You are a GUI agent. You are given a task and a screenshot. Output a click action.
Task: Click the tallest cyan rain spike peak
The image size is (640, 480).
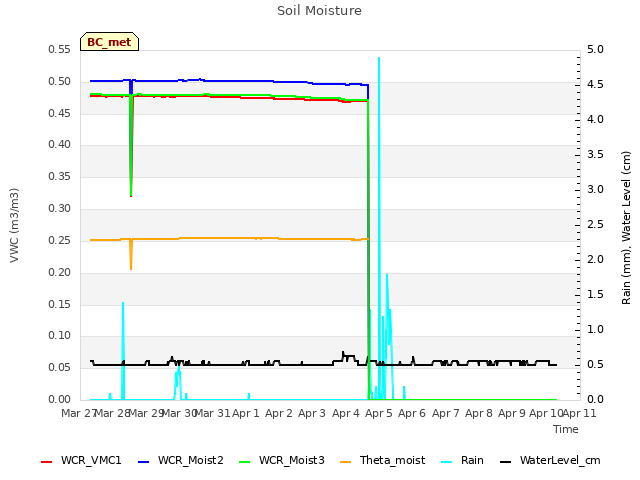tap(379, 58)
